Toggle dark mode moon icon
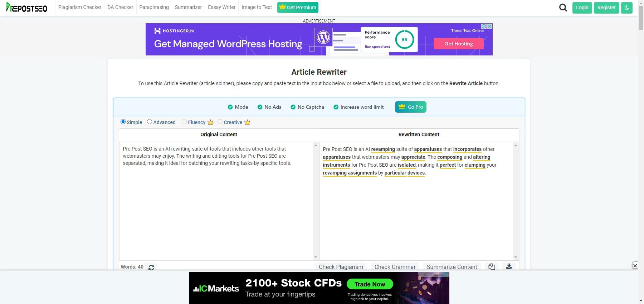Image resolution: width=644 pixels, height=304 pixels. [627, 8]
